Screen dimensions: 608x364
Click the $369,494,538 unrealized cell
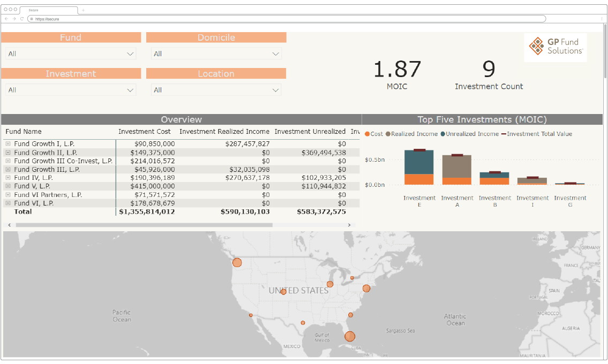pyautogui.click(x=324, y=153)
